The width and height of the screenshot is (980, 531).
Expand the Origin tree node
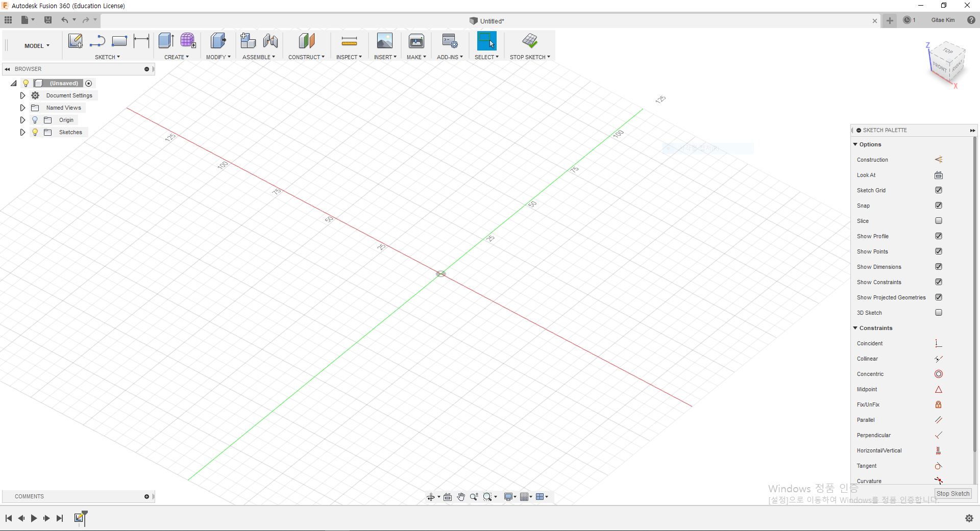click(x=22, y=120)
